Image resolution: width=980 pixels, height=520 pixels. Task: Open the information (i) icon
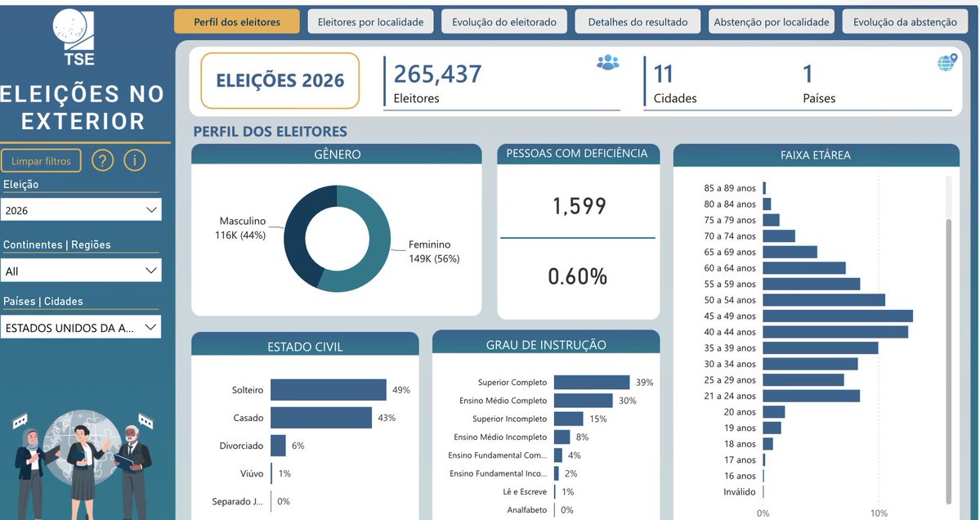(x=134, y=160)
